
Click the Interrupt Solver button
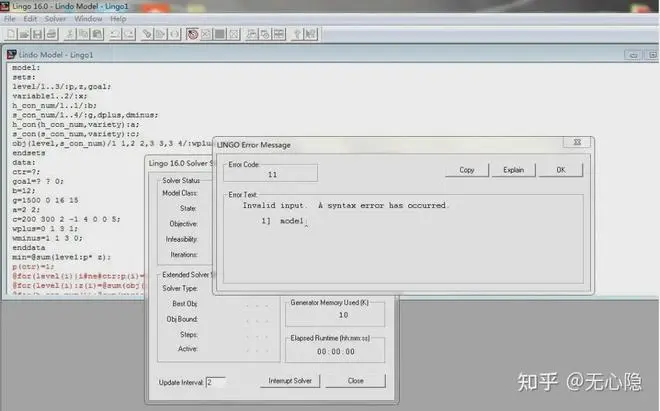coord(290,381)
